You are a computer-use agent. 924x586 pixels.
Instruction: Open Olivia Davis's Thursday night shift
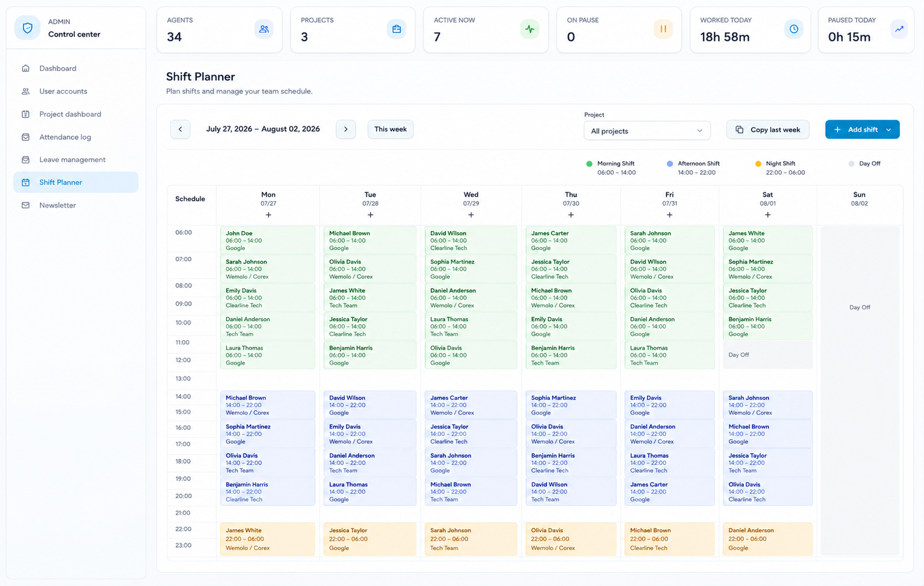tap(571, 539)
